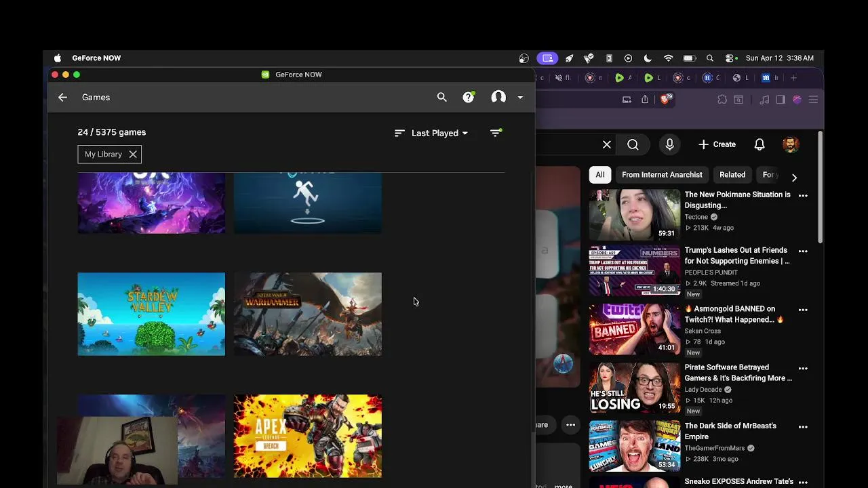Open Spotlight search in menu bar
This screenshot has height=488, width=868.
(710, 58)
